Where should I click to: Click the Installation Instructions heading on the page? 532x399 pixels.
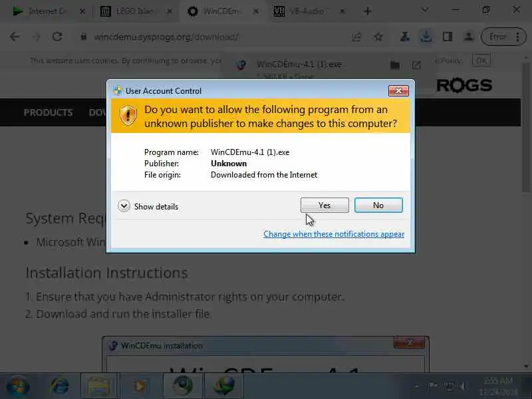[x=107, y=273]
